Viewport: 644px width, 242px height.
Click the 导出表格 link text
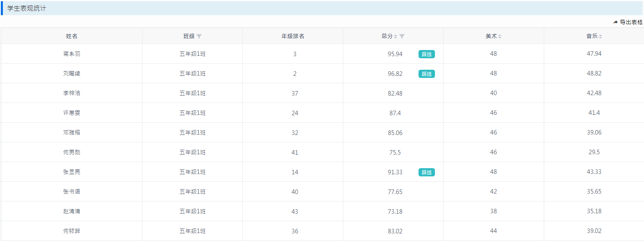pyautogui.click(x=631, y=23)
